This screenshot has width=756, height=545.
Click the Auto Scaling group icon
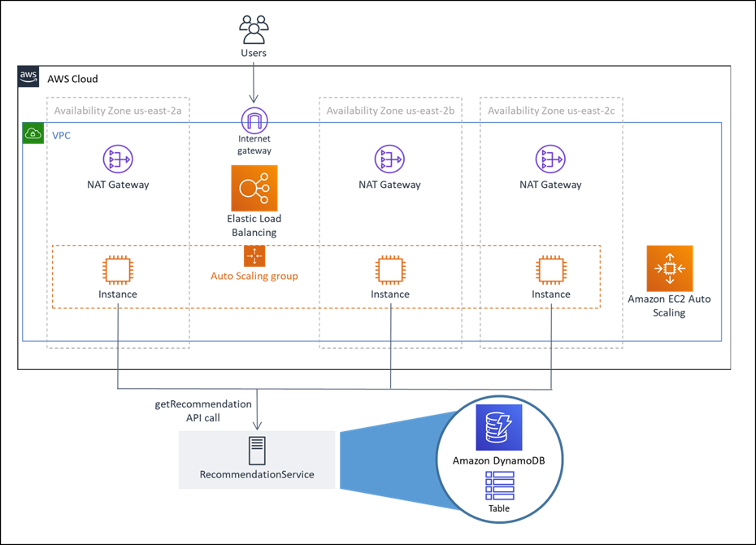click(254, 255)
